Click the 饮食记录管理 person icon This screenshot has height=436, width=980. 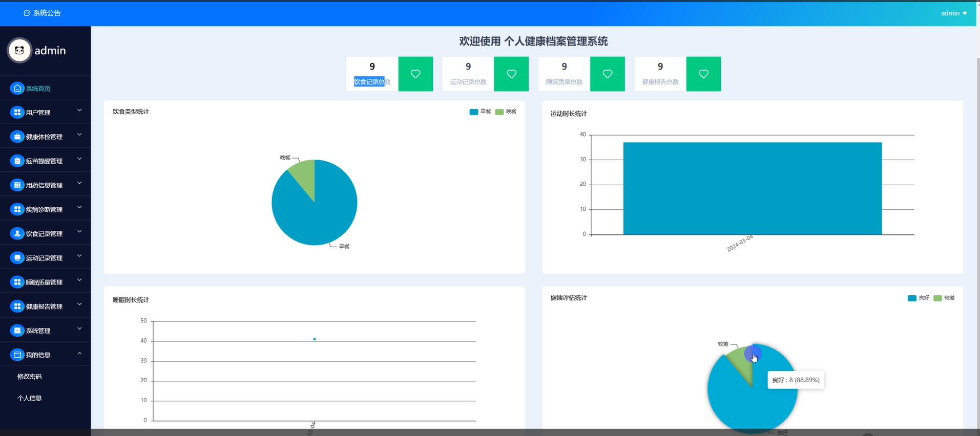[17, 233]
